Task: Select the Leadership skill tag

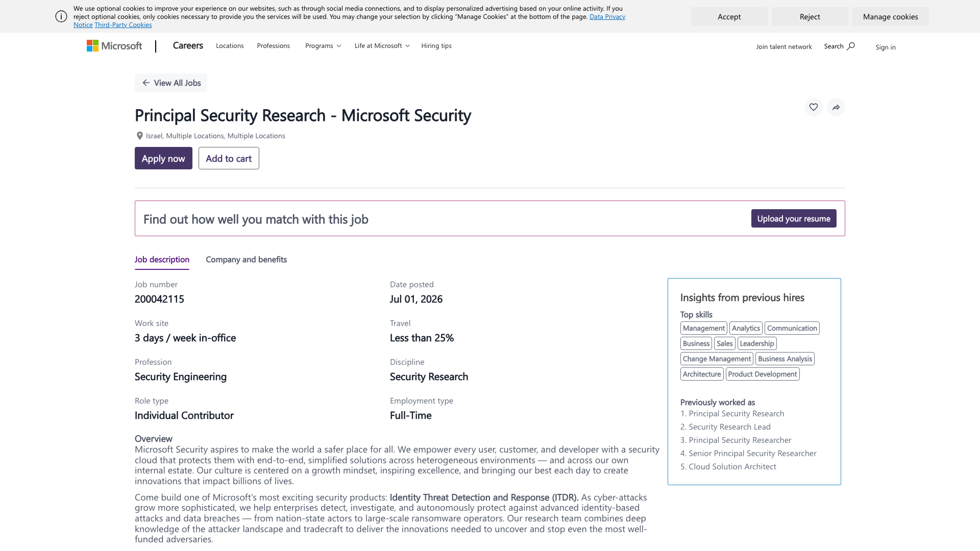Action: click(x=757, y=343)
